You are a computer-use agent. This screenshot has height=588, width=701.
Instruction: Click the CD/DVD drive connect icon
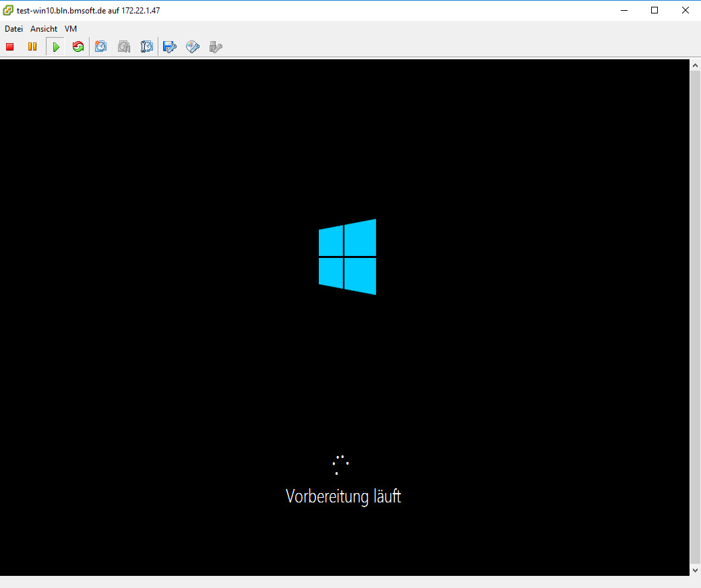pyautogui.click(x=193, y=46)
